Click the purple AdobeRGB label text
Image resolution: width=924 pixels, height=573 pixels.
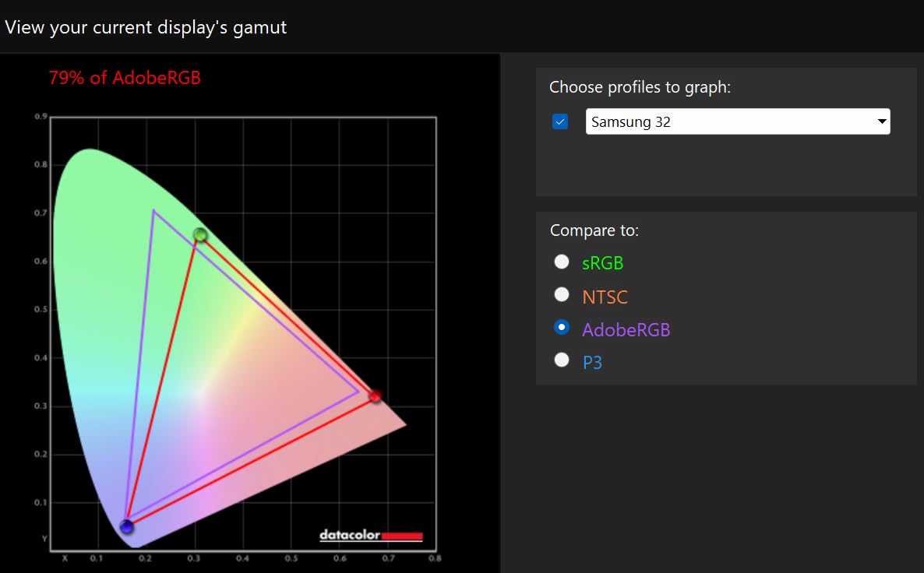[x=626, y=329]
